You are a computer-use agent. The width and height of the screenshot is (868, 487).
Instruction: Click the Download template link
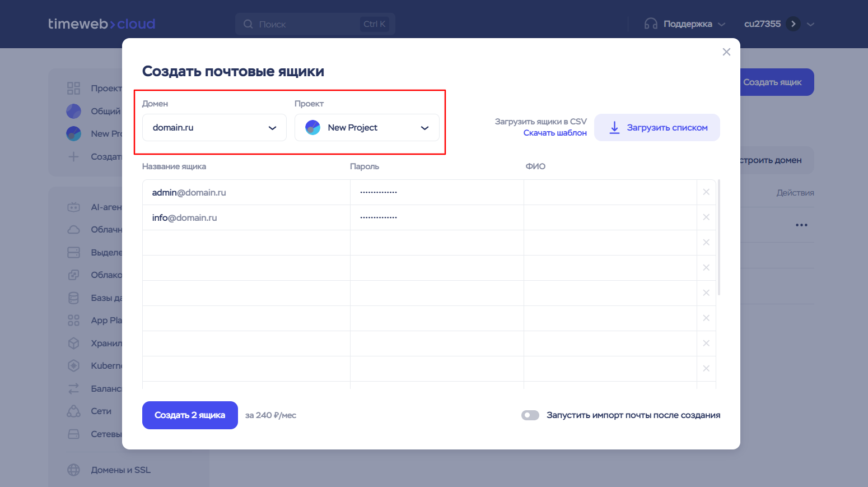click(554, 133)
